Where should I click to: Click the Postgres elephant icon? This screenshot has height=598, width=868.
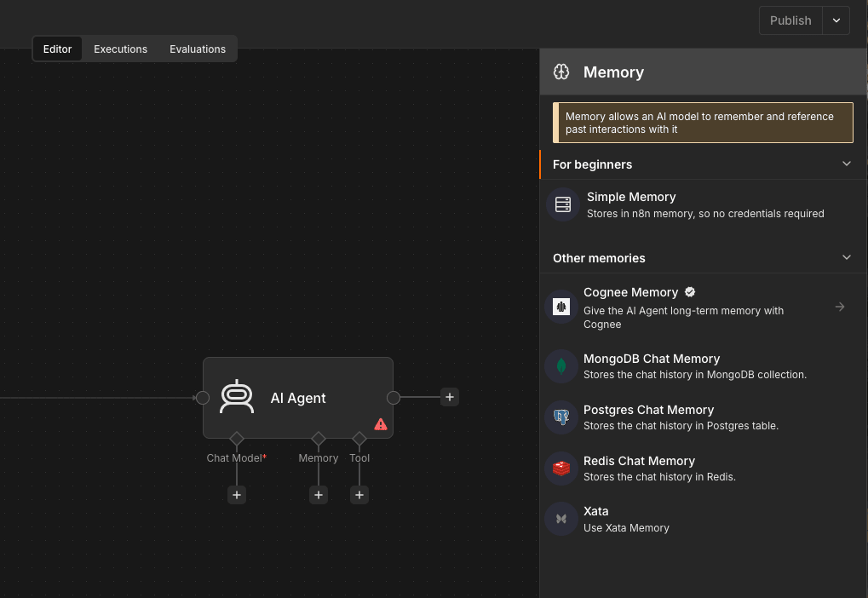click(561, 417)
